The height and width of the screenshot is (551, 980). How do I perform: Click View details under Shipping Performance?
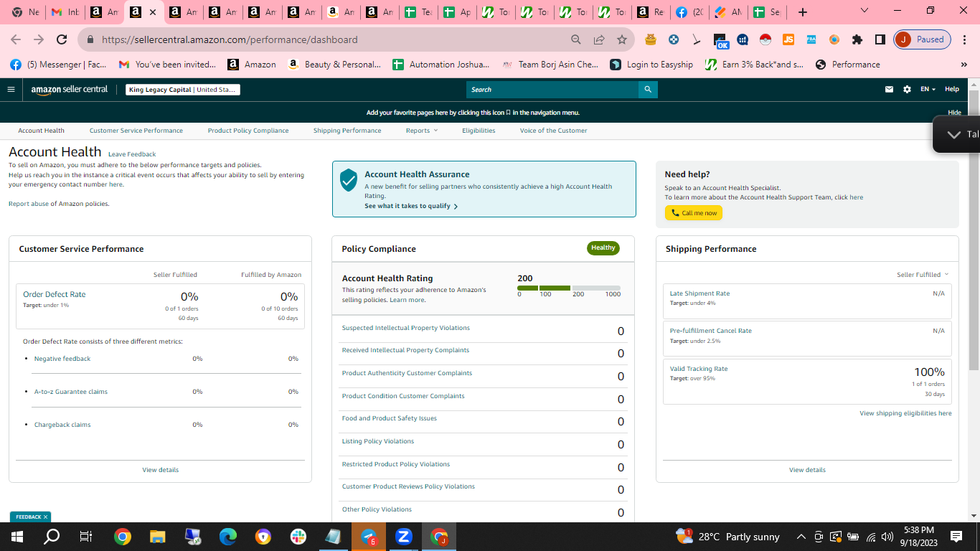pos(807,470)
